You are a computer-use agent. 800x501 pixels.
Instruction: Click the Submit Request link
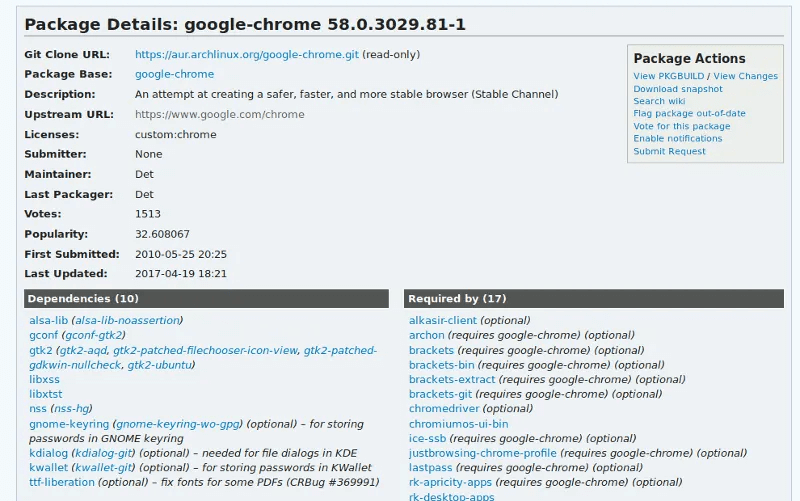[669, 151]
